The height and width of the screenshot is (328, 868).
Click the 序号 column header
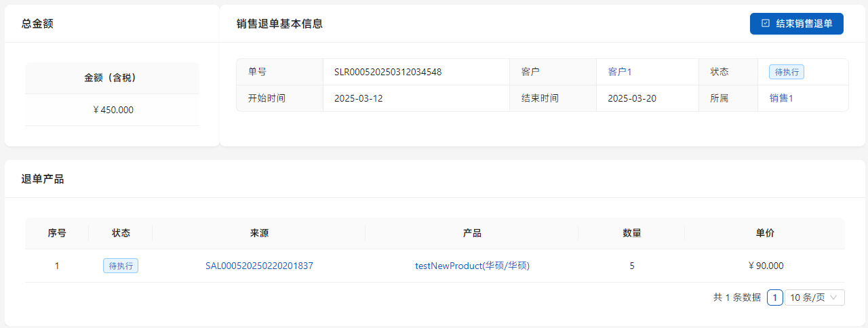pos(57,233)
